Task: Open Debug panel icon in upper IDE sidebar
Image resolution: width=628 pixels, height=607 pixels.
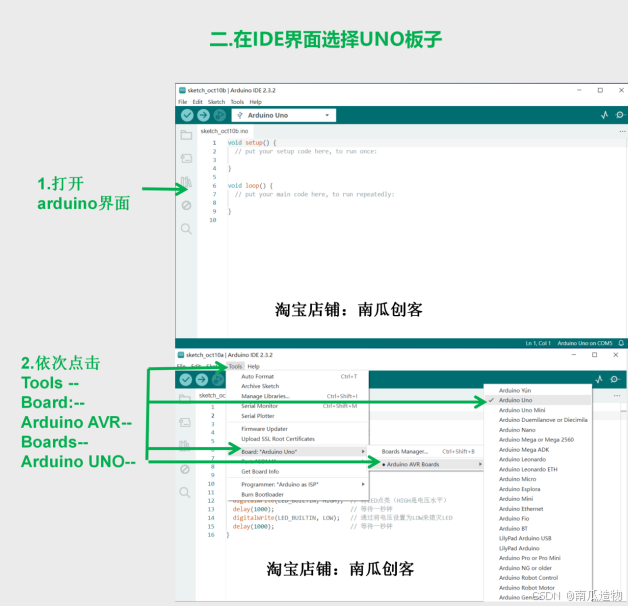Action: pyautogui.click(x=186, y=205)
